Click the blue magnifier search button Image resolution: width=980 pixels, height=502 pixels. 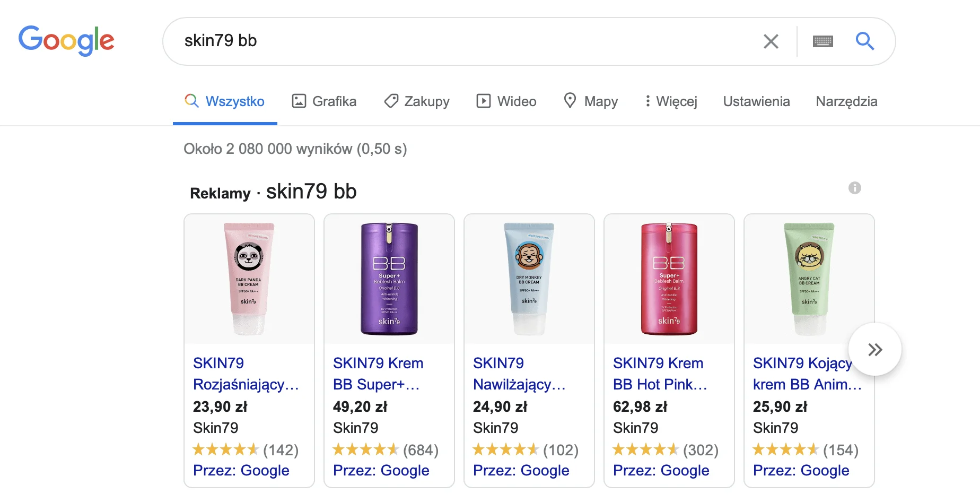click(864, 41)
